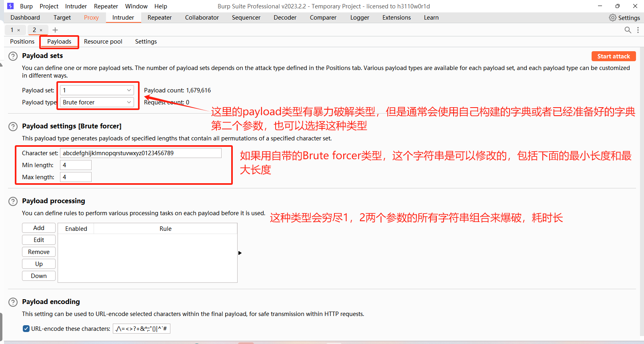Click Add payload processing rule
Image resolution: width=644 pixels, height=344 pixels.
(39, 228)
